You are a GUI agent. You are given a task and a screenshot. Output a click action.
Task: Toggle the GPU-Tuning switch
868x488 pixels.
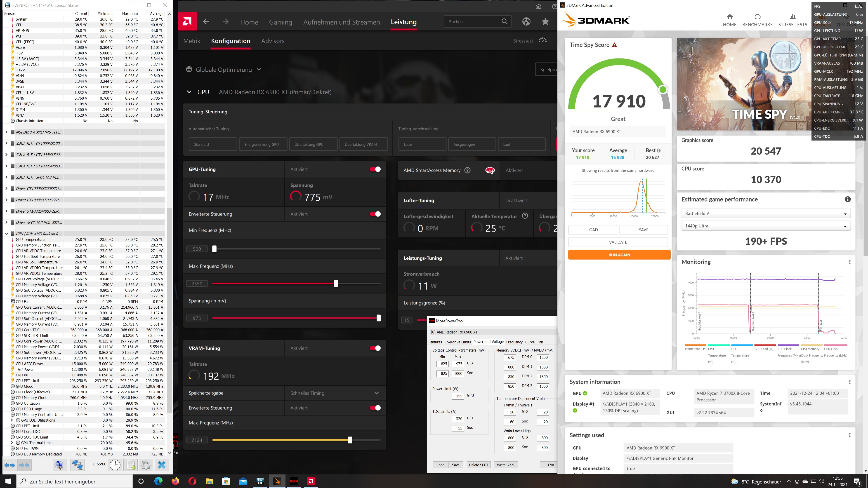[375, 169]
